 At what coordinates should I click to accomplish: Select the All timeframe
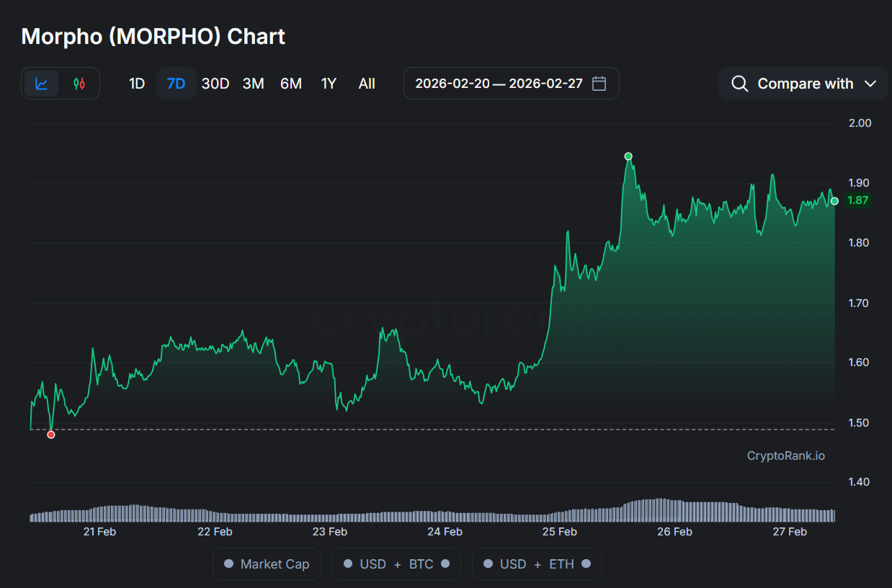pyautogui.click(x=367, y=84)
